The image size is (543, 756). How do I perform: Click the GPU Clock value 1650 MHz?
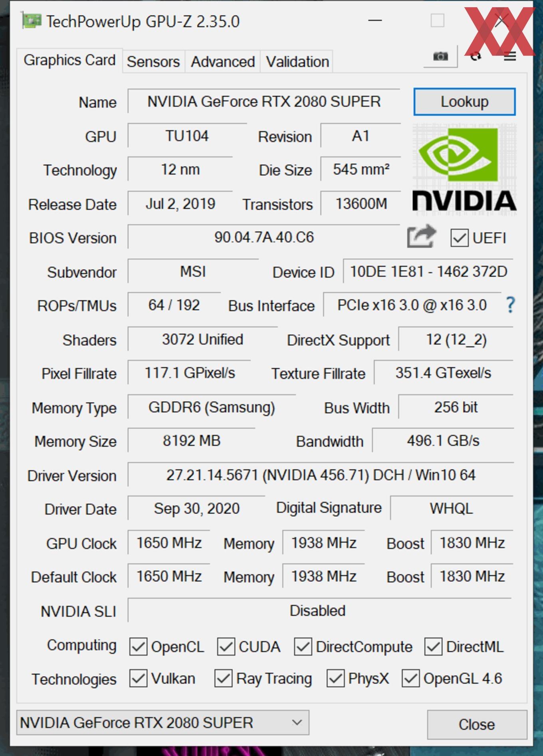tap(169, 543)
